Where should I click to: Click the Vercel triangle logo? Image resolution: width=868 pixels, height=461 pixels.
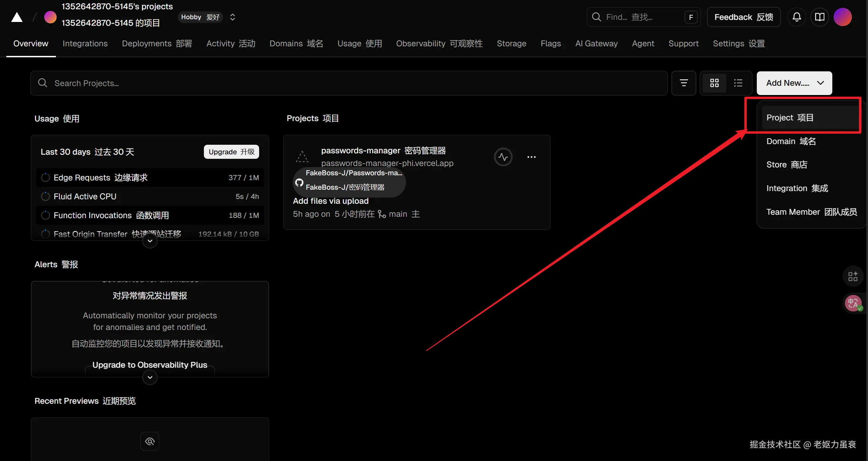pyautogui.click(x=17, y=17)
